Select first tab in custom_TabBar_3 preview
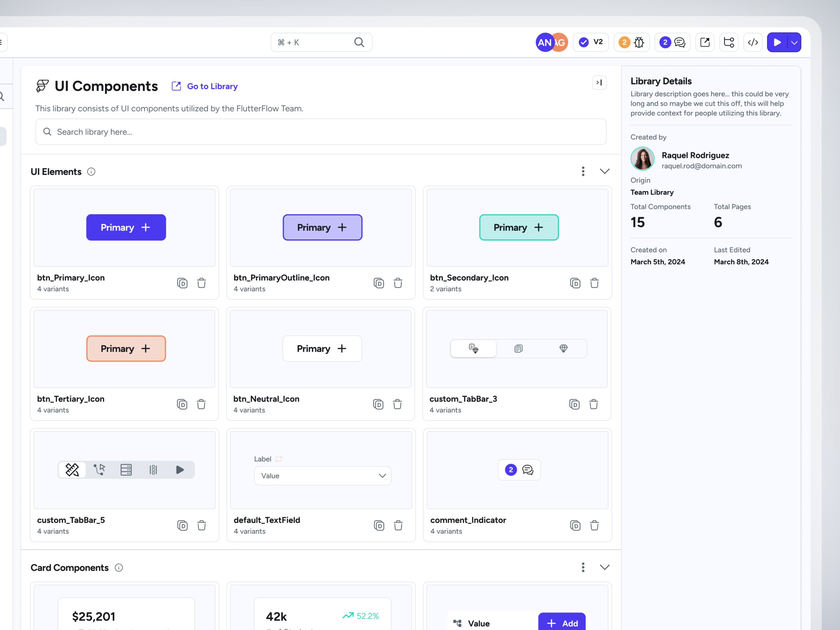This screenshot has width=840, height=630. coord(473,348)
